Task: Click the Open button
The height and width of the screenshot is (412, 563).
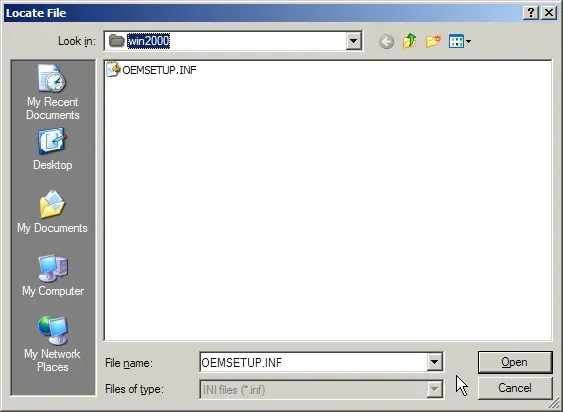Action: pyautogui.click(x=515, y=362)
